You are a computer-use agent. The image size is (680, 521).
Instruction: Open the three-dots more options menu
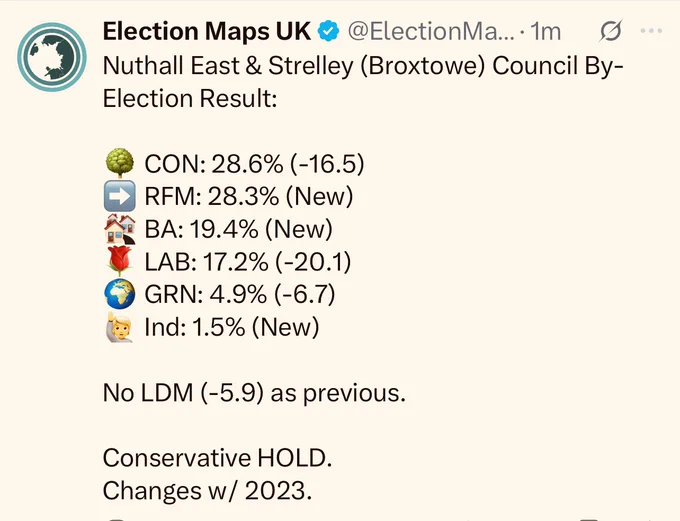651,31
